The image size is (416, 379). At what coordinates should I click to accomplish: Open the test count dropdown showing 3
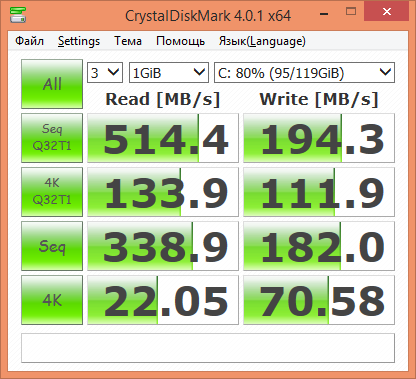pos(105,72)
